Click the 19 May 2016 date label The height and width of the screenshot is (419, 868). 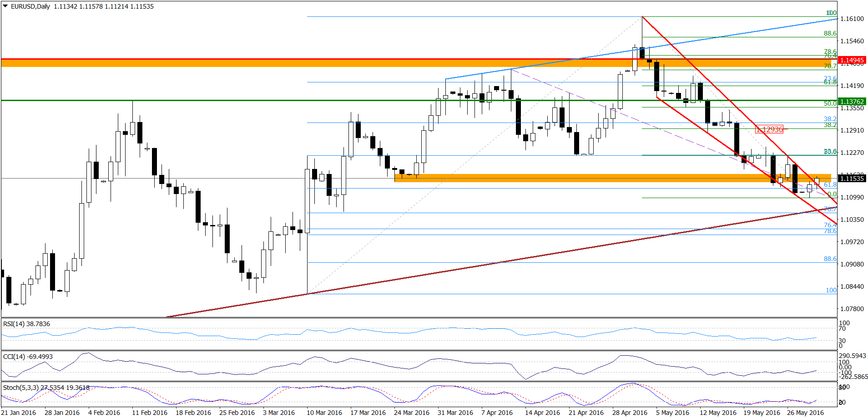pos(762,413)
